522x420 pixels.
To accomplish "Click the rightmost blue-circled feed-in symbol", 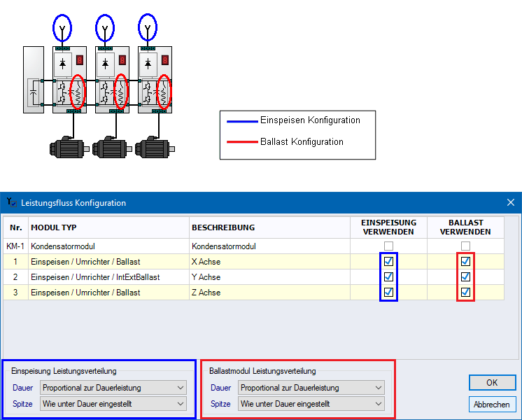I will [147, 28].
